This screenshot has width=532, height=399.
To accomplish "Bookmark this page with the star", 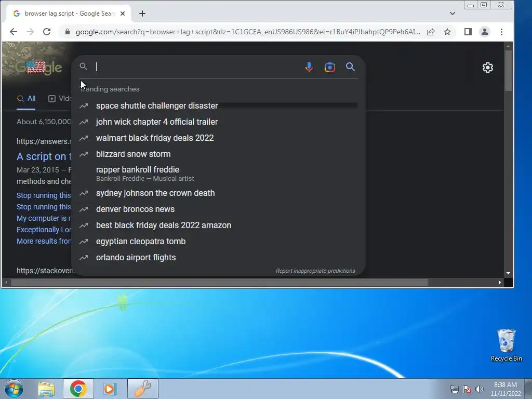I will coord(447,32).
